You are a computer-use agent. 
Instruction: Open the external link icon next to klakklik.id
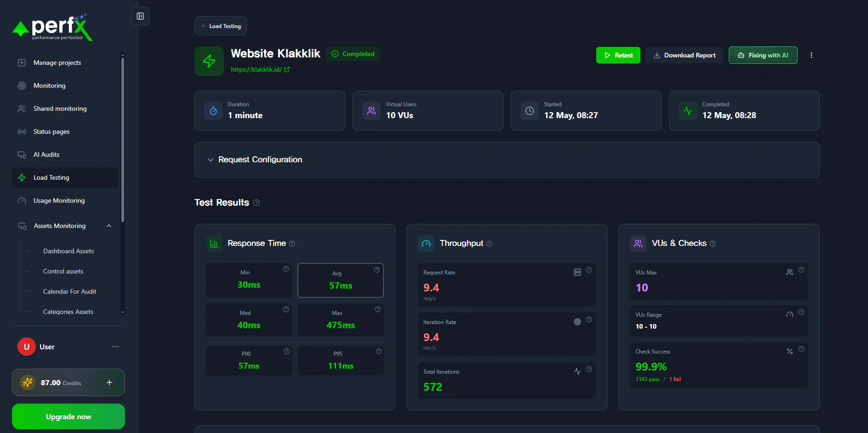pyautogui.click(x=287, y=69)
